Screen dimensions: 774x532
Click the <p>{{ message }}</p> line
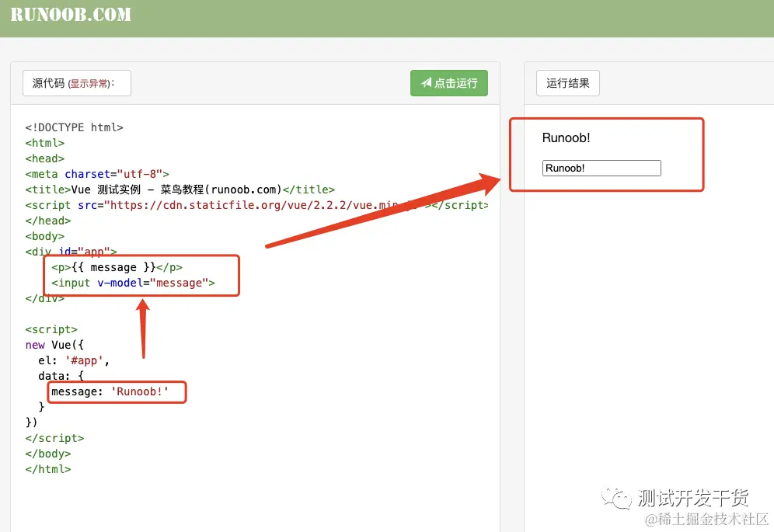(x=117, y=267)
